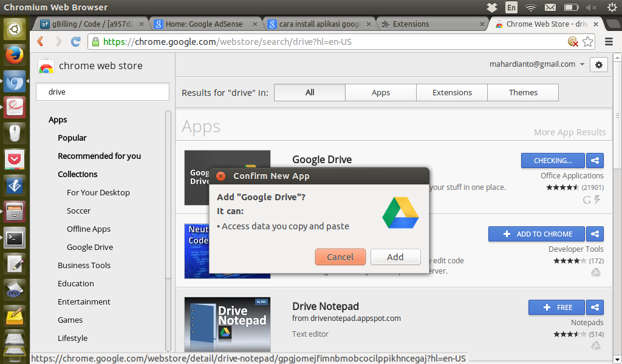Click the CHECKING... button

tap(553, 160)
